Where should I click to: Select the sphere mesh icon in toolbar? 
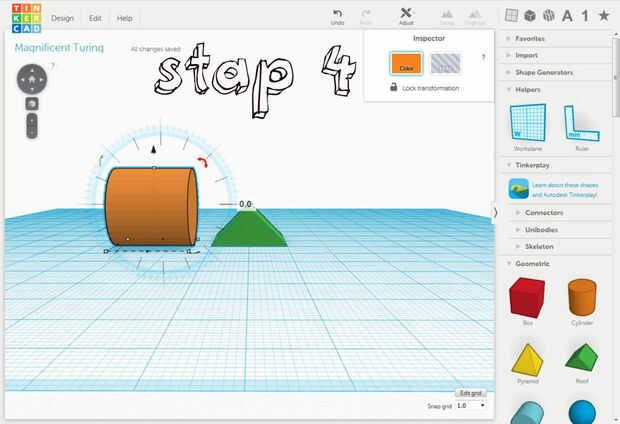548,16
